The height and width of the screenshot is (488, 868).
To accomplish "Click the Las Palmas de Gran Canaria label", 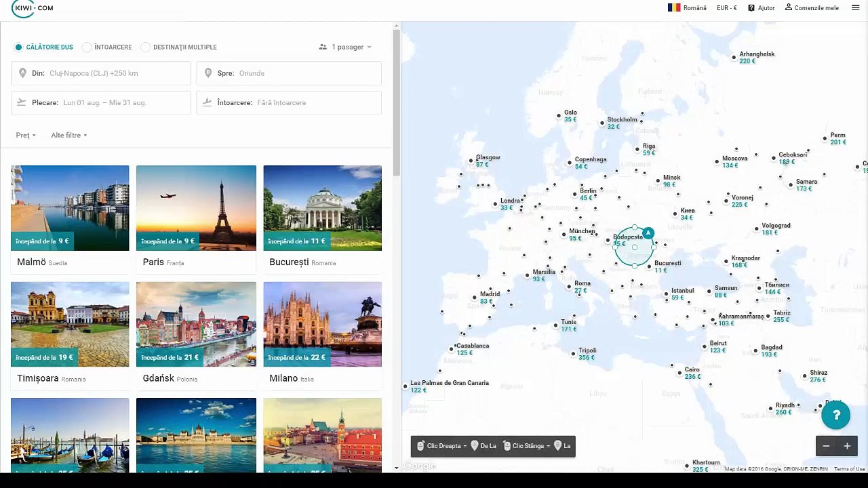I will [x=449, y=386].
